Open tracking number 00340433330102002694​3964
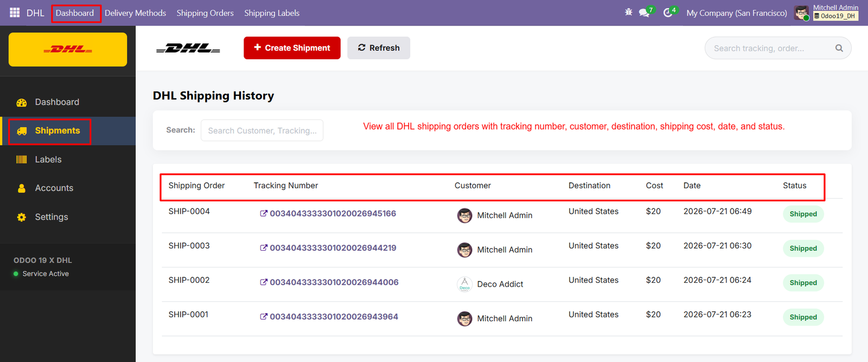The width and height of the screenshot is (868, 362). [334, 316]
